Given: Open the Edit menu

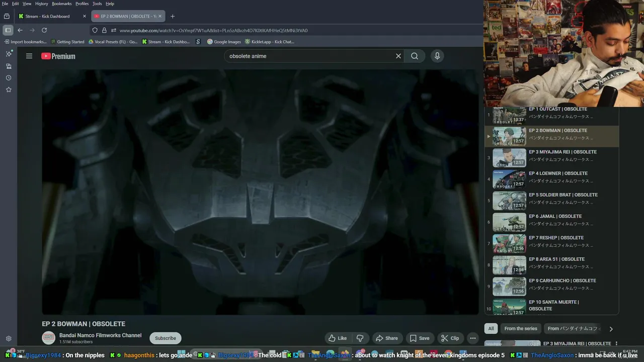Looking at the screenshot, I should (16, 4).
